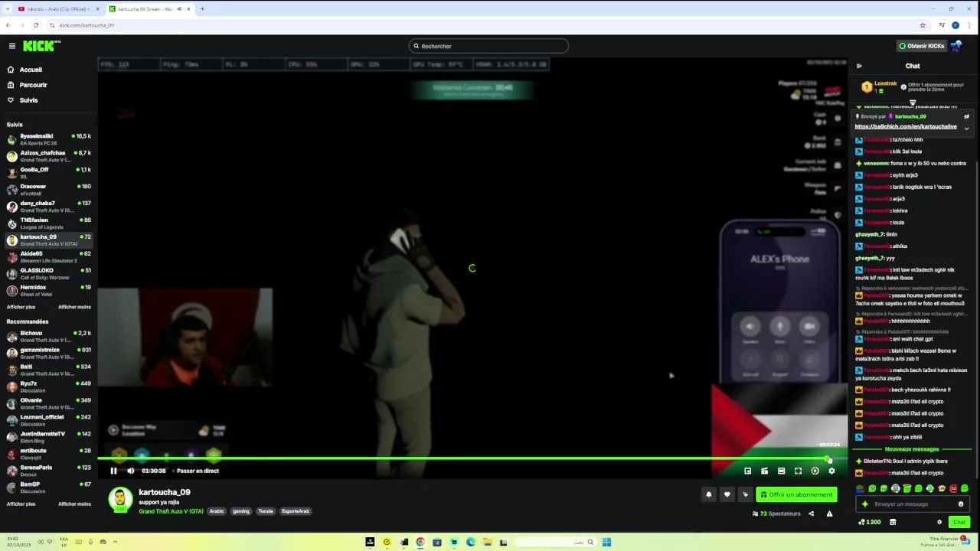The image size is (980, 551).
Task: Open Windows Start button
Action: click(x=606, y=542)
